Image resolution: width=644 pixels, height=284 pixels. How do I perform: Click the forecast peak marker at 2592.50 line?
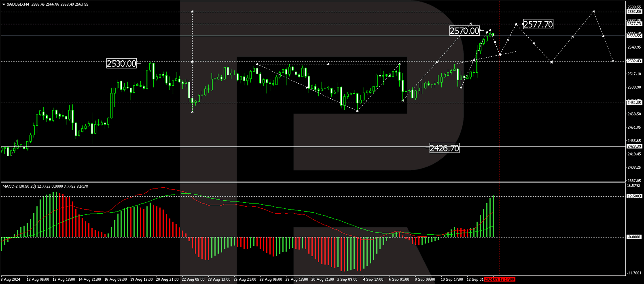click(x=594, y=12)
